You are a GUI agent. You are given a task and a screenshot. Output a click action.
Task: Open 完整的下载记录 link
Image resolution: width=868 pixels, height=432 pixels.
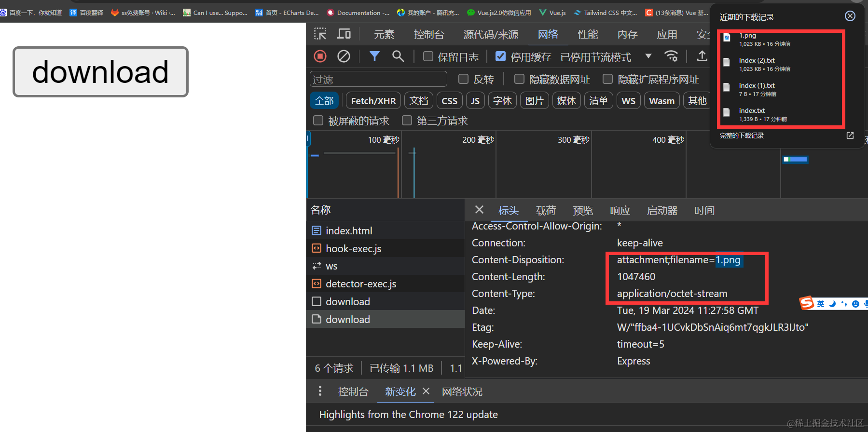pyautogui.click(x=742, y=135)
